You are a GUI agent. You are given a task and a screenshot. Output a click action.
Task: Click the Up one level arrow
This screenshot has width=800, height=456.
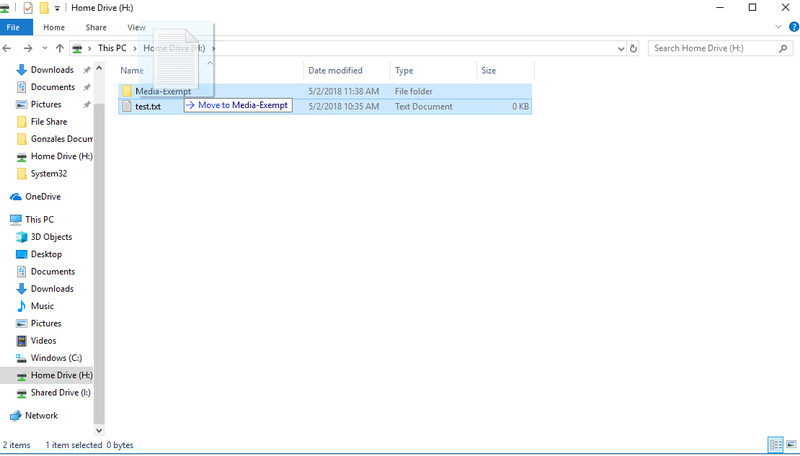(x=60, y=48)
